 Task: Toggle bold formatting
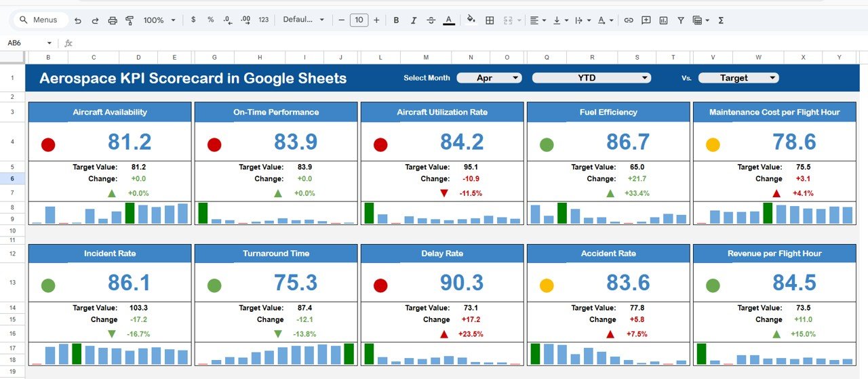click(x=396, y=20)
